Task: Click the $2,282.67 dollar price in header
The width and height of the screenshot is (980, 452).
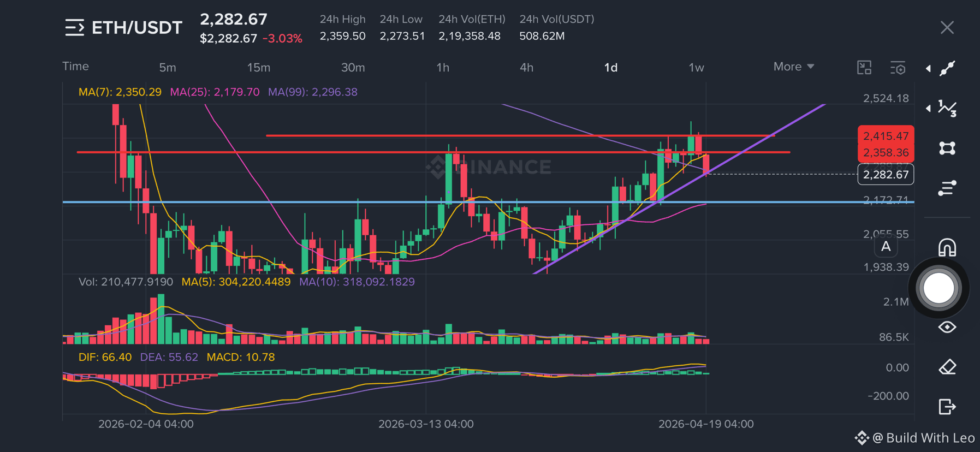Action: point(228,39)
